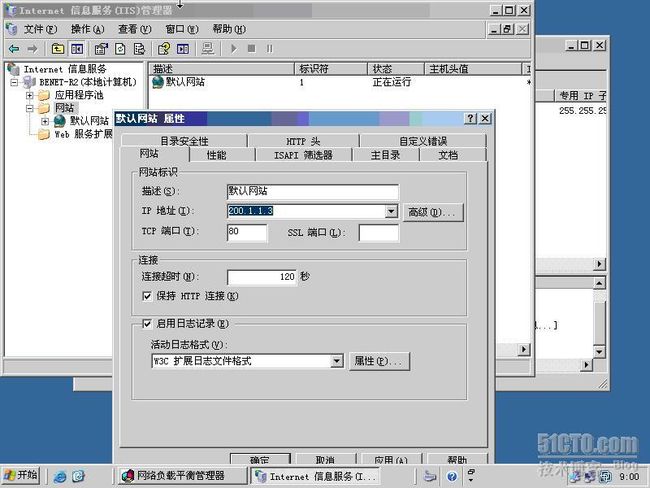Click the BENET-R2 computer icon in tree
The image size is (650, 488).
29,82
